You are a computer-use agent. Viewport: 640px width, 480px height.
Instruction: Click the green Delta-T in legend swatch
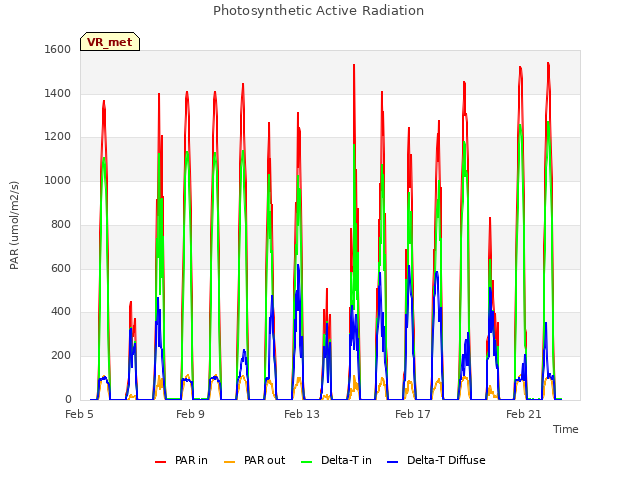tap(307, 462)
